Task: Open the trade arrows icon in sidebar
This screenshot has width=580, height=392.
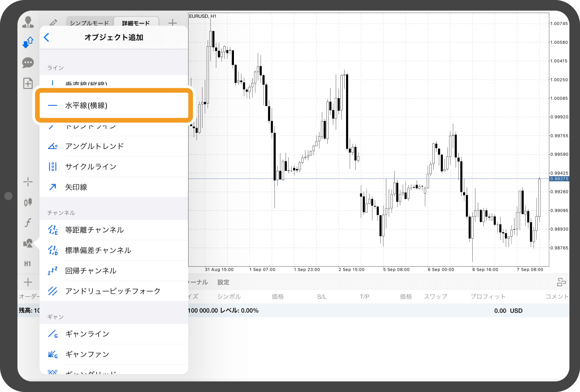Action: click(x=28, y=42)
